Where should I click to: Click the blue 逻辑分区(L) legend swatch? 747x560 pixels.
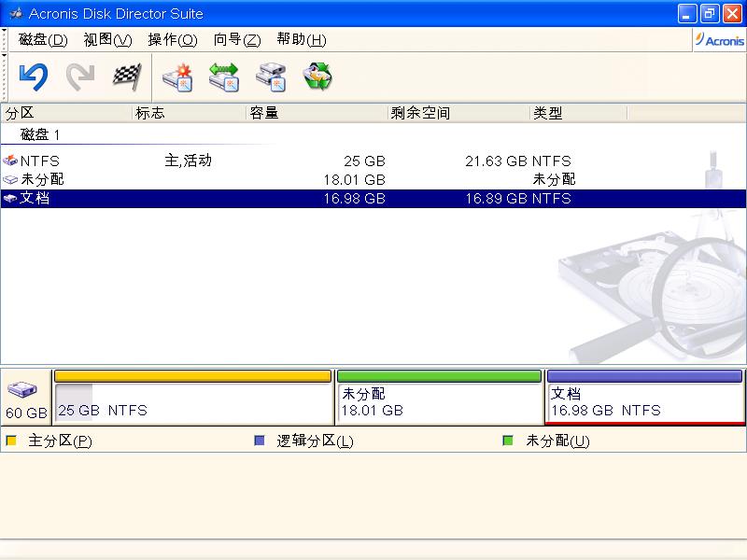[x=260, y=441]
